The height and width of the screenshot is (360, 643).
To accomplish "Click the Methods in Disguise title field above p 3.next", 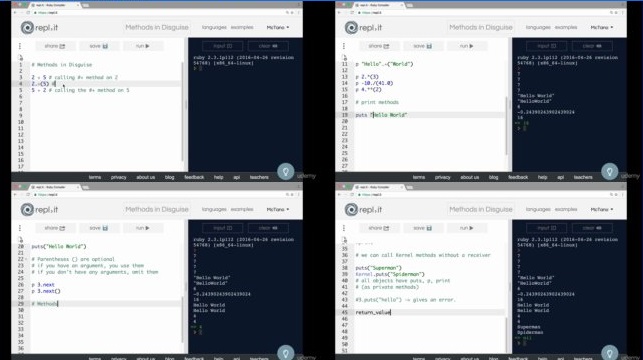I will click(x=157, y=210).
